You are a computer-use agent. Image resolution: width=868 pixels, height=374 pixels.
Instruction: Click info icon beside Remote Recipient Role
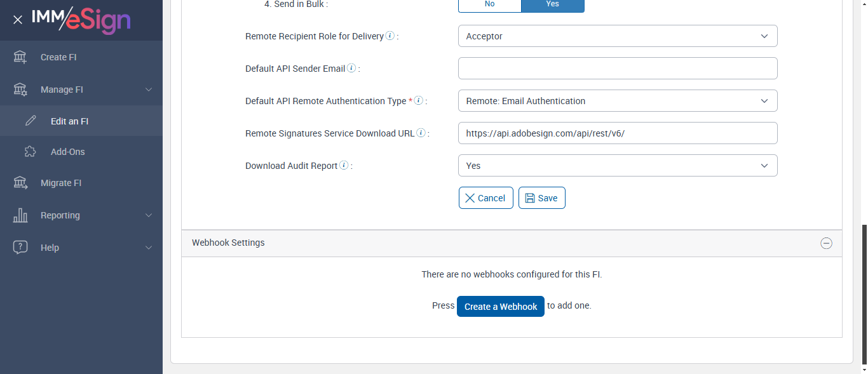(390, 36)
